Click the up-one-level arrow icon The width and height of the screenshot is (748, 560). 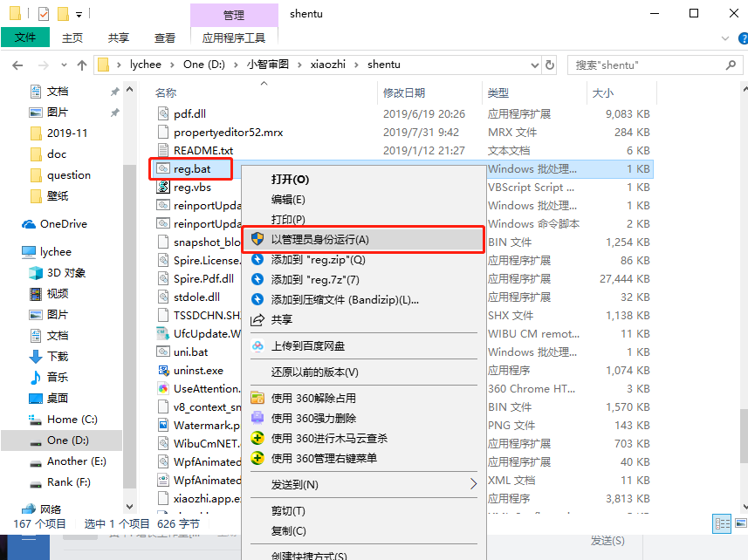point(82,65)
